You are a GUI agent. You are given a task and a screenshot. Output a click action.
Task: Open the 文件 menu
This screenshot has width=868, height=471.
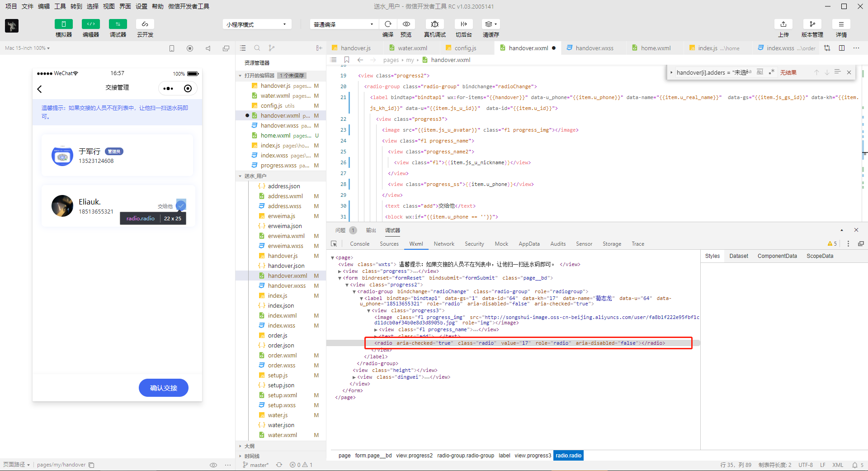click(28, 6)
